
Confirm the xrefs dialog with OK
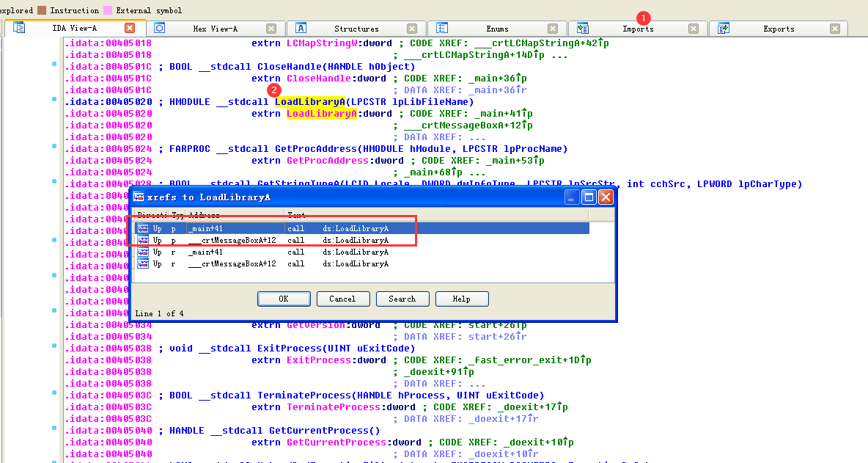pyautogui.click(x=284, y=299)
